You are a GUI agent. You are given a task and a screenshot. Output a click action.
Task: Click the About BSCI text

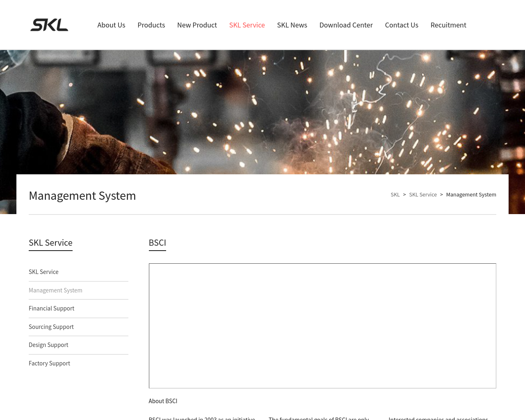163,401
